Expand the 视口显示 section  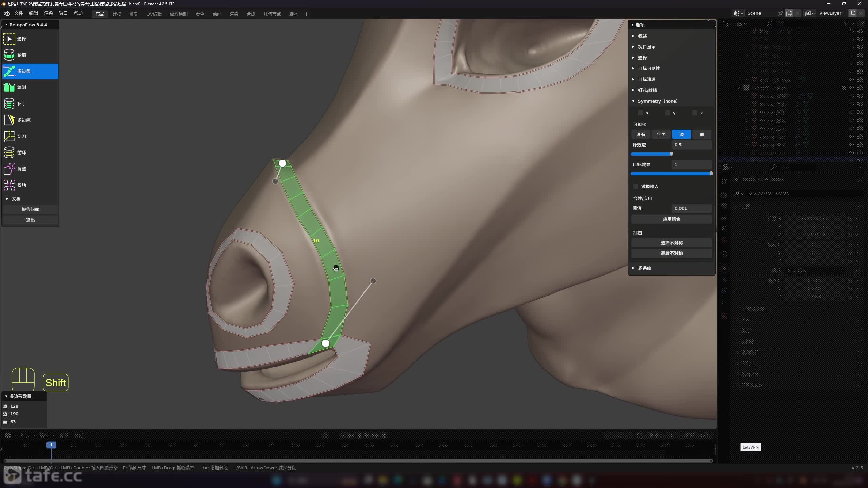tap(646, 47)
